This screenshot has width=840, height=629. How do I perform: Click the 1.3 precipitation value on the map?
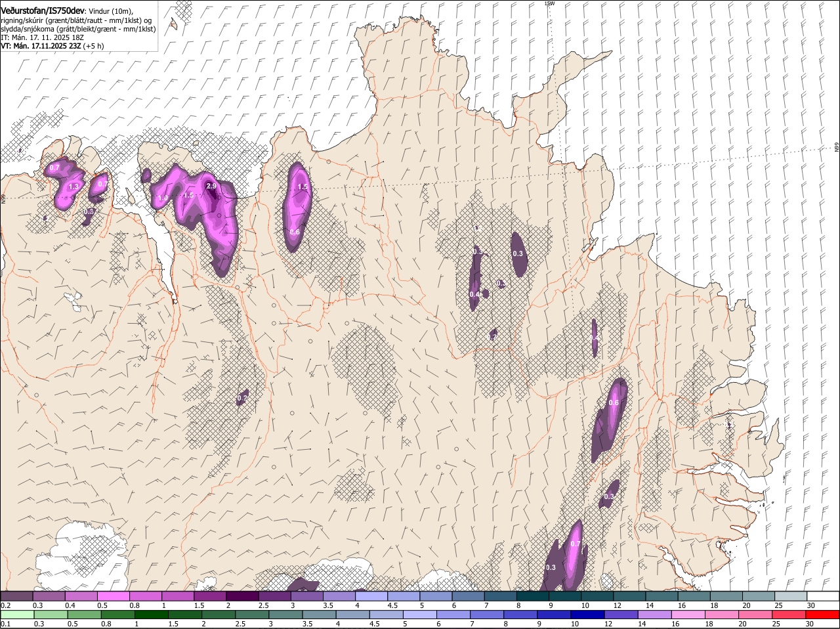[73, 187]
